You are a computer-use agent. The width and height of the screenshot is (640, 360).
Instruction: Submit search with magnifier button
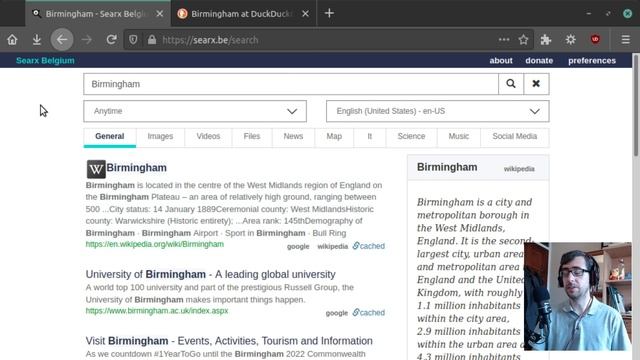[511, 84]
